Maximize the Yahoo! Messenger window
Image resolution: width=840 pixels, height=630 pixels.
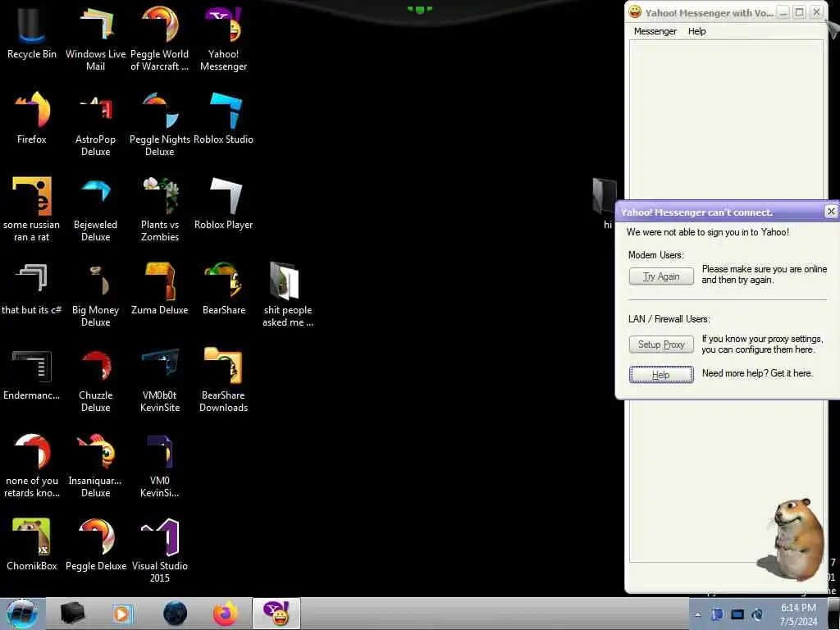pos(799,11)
